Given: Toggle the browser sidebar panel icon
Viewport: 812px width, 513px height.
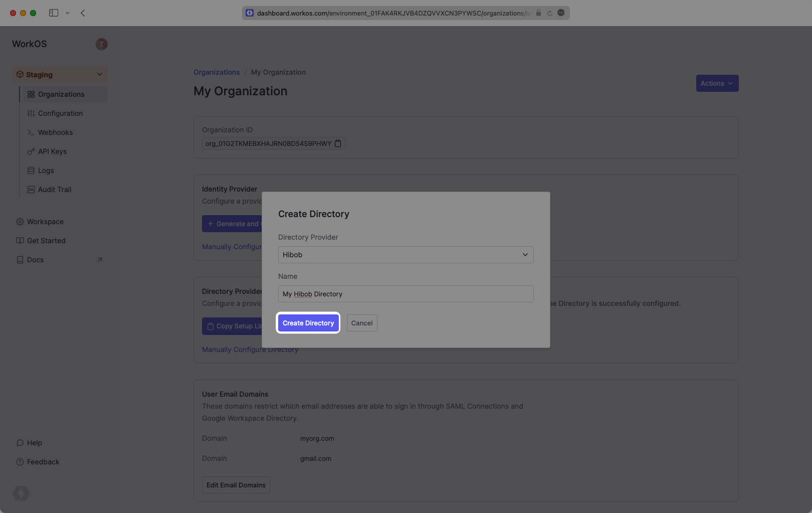Looking at the screenshot, I should pyautogui.click(x=54, y=13).
